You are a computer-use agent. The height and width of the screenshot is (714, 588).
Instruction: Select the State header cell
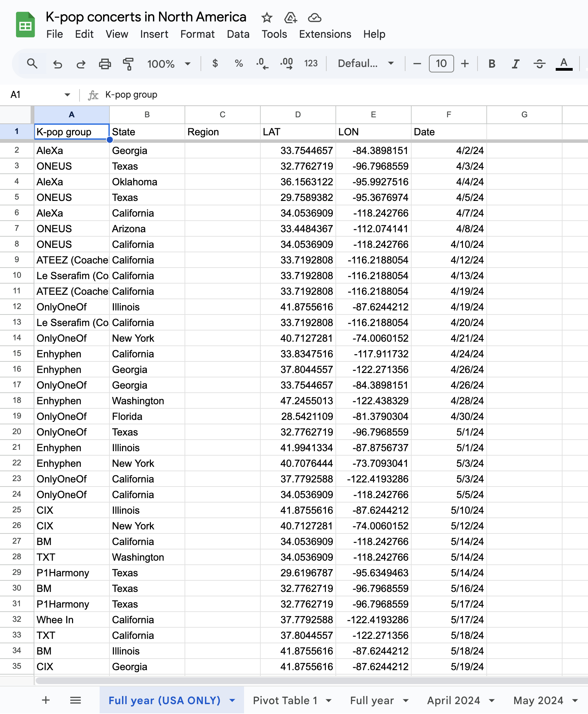pyautogui.click(x=147, y=132)
